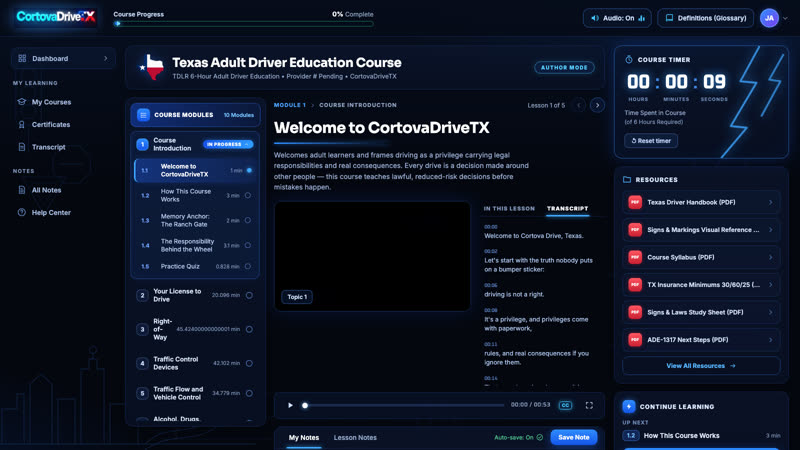Viewport: 800px width, 450px height.
Task: Open Course Syllabus chevron arrow
Action: [x=770, y=258]
